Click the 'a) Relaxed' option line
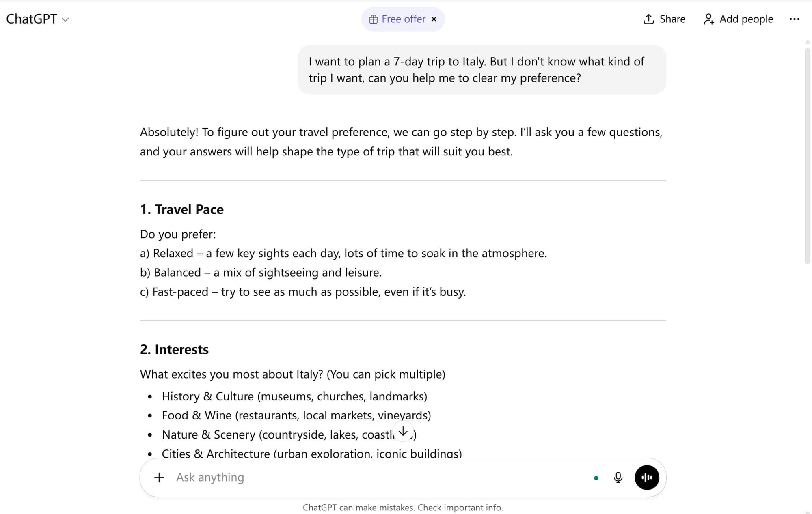This screenshot has height=514, width=812. point(343,253)
